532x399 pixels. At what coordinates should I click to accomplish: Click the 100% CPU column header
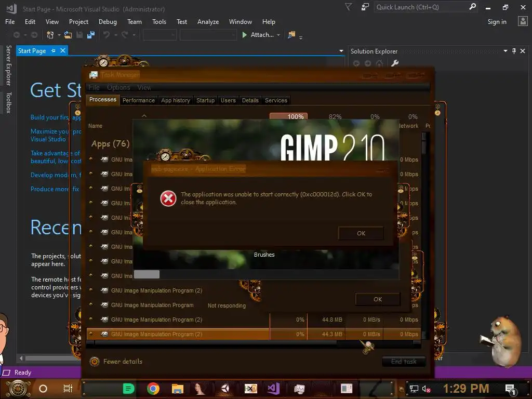tap(288, 116)
